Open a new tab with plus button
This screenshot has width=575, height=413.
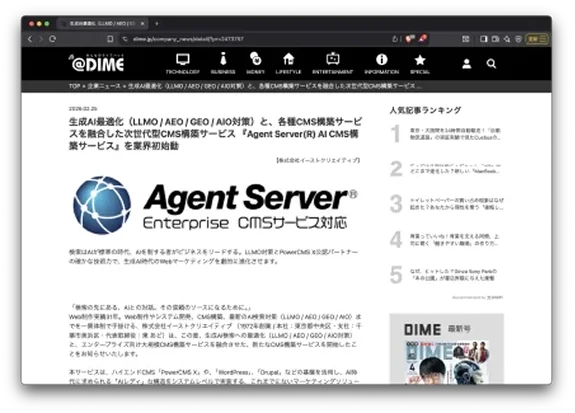[x=157, y=23]
